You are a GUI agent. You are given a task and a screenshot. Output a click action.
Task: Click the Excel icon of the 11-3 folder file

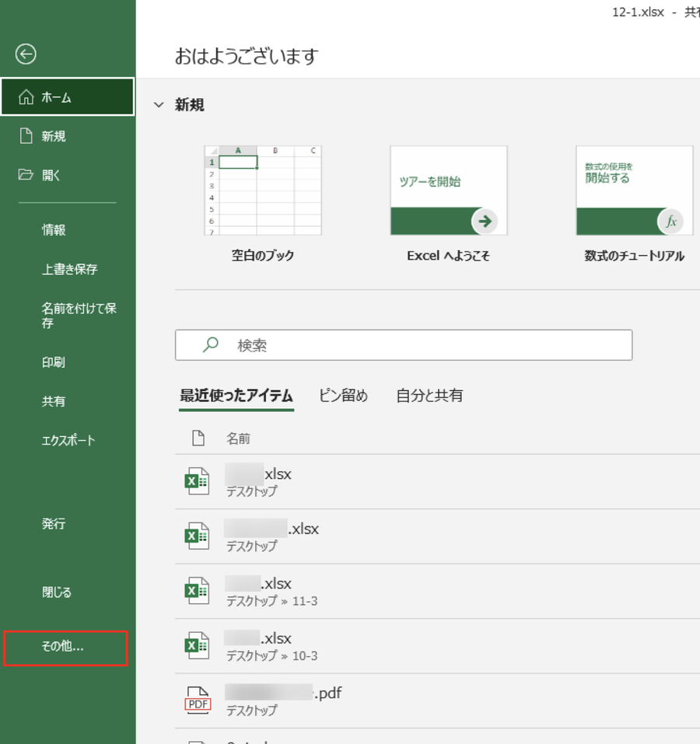tap(197, 591)
